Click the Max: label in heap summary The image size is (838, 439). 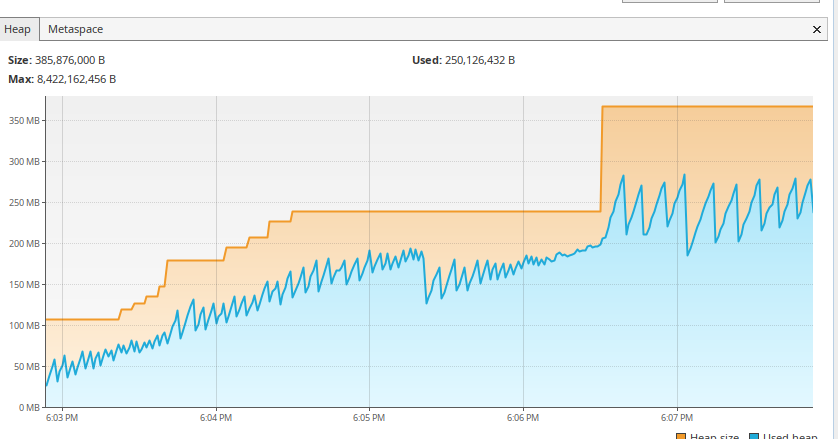tap(21, 79)
